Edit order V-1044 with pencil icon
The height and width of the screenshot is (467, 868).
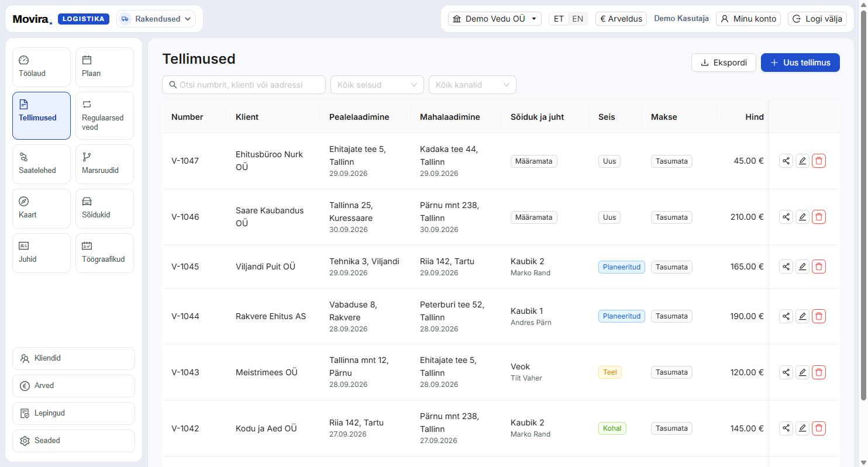pyautogui.click(x=802, y=316)
